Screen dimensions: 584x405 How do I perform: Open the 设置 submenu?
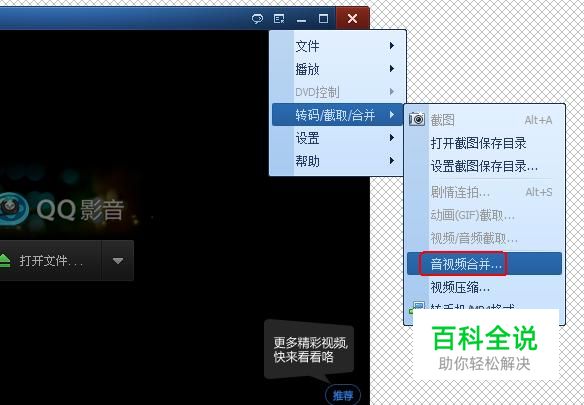[337, 138]
